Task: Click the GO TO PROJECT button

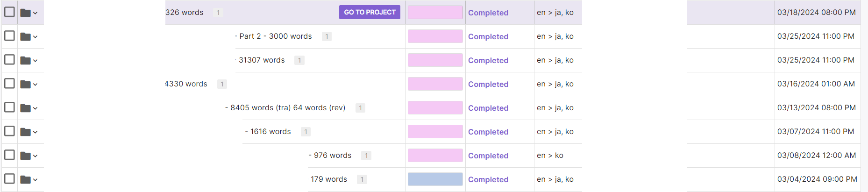Action: coord(370,12)
